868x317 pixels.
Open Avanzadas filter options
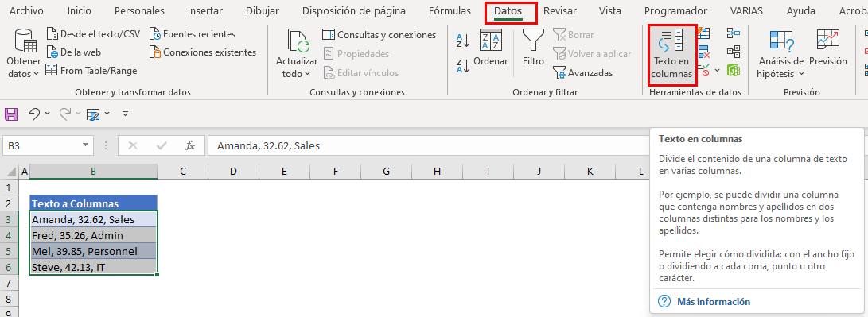[x=582, y=72]
